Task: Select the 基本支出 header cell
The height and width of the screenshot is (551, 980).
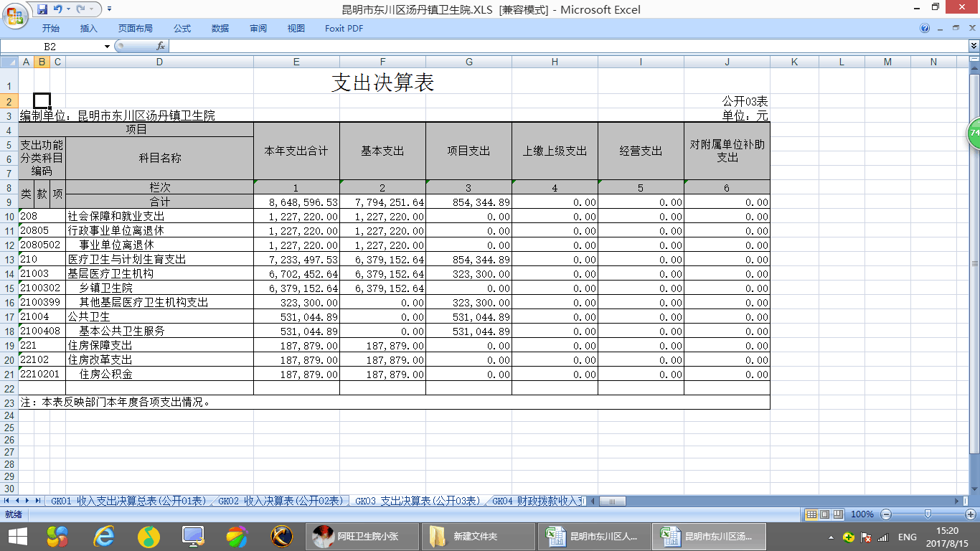Action: coord(382,151)
